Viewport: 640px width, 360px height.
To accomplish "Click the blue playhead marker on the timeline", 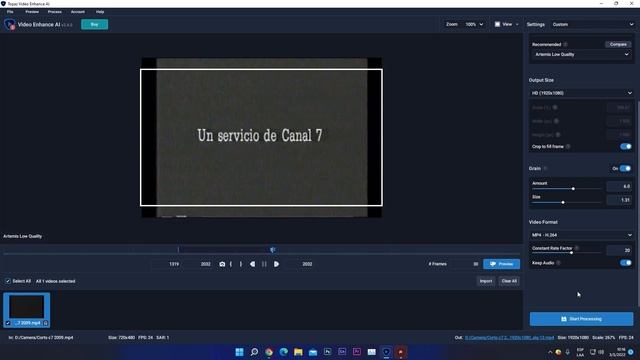I will [272, 250].
